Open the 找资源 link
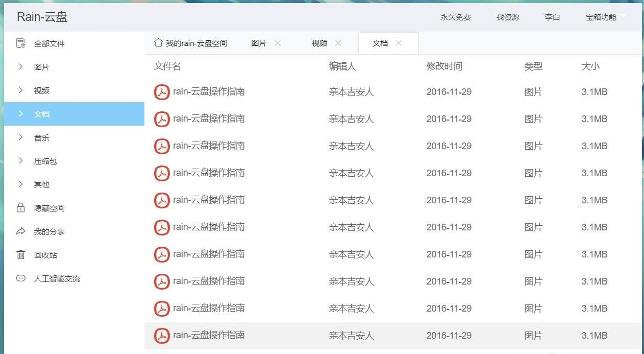The width and height of the screenshot is (644, 354). (508, 17)
